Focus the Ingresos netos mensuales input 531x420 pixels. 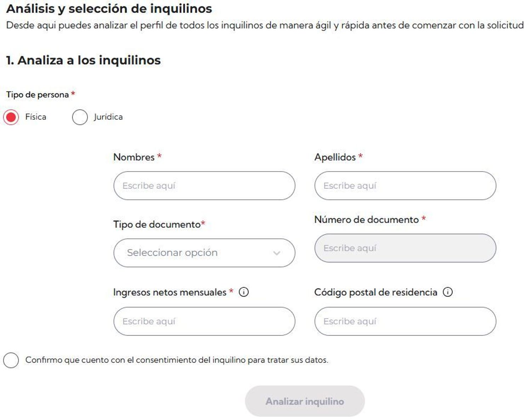point(204,322)
